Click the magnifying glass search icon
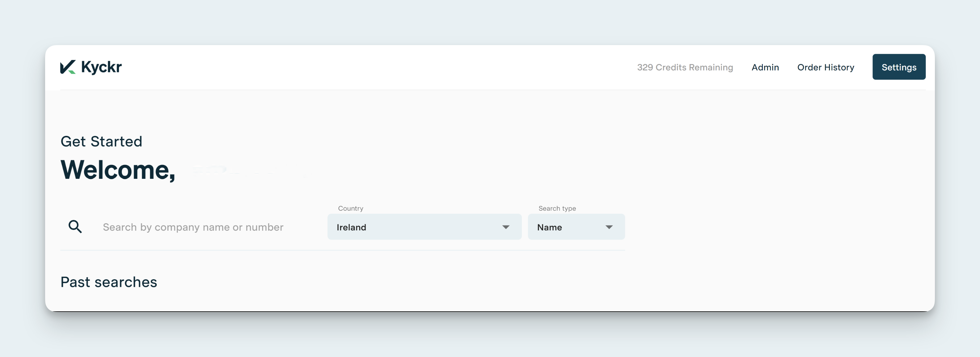Image resolution: width=980 pixels, height=357 pixels. pos(75,227)
